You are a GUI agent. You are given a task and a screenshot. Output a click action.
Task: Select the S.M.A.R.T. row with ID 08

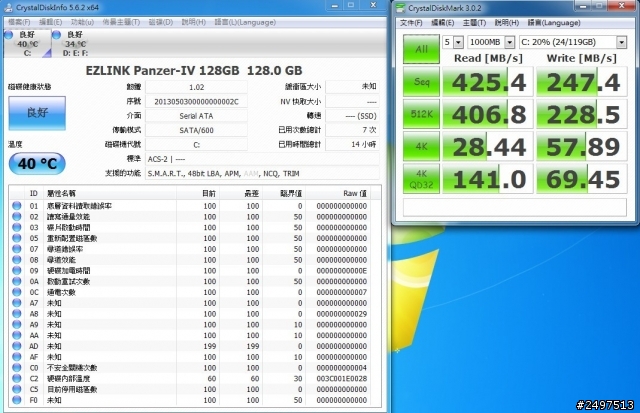pos(190,260)
